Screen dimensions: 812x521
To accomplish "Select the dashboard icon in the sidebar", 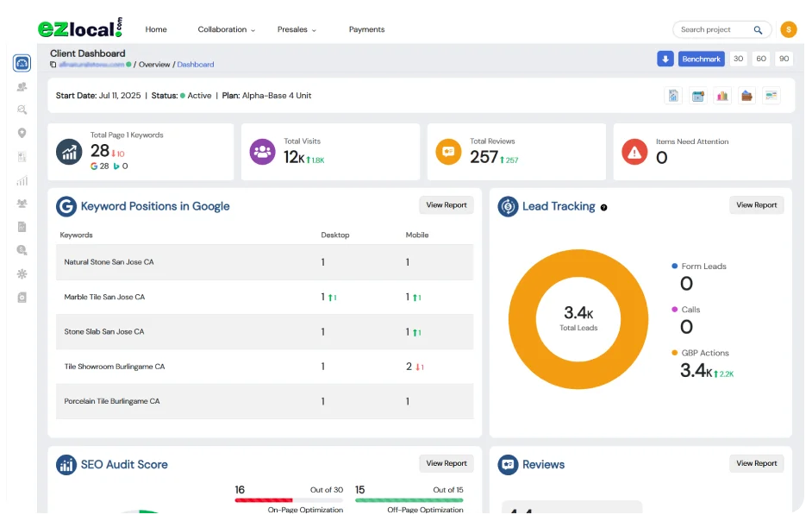I will pyautogui.click(x=21, y=62).
